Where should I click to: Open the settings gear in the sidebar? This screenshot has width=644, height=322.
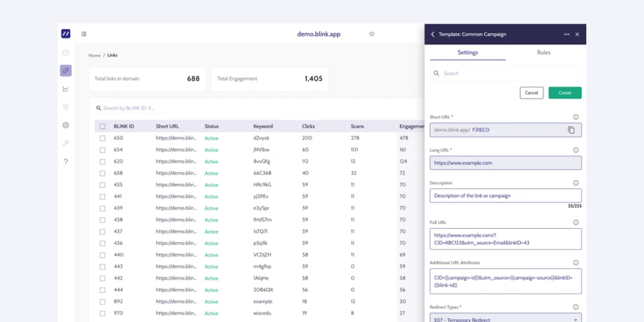click(66, 125)
